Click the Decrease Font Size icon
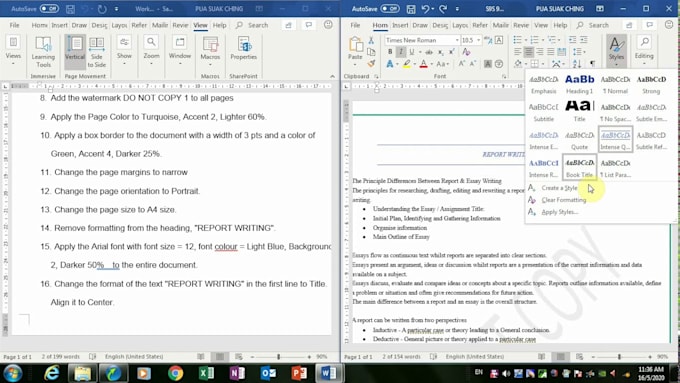680x383 pixels. [x=473, y=64]
